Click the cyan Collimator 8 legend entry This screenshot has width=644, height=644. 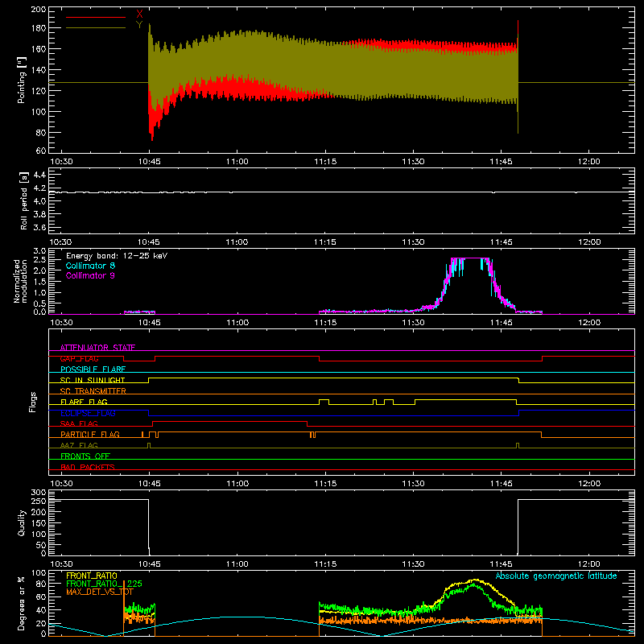point(90,266)
